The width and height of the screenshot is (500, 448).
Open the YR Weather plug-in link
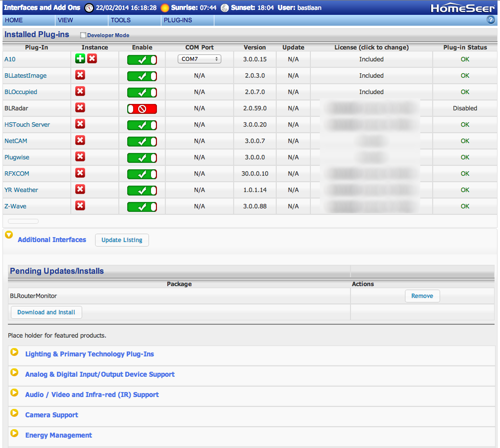[x=21, y=190]
